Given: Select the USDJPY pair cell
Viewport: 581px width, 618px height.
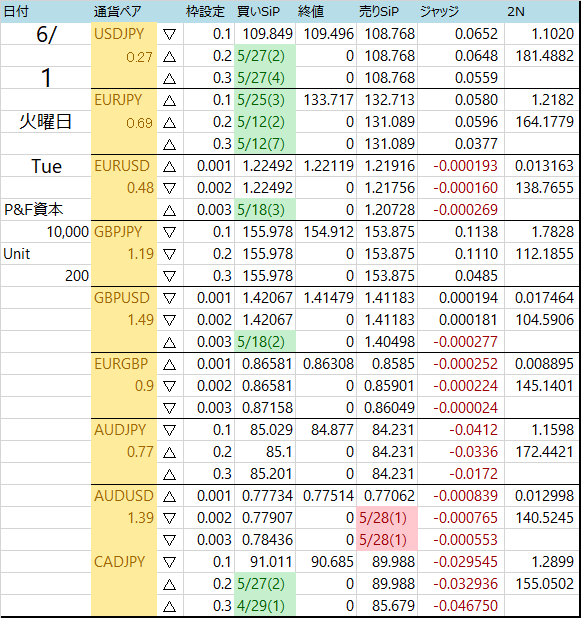Looking at the screenshot, I should [124, 34].
